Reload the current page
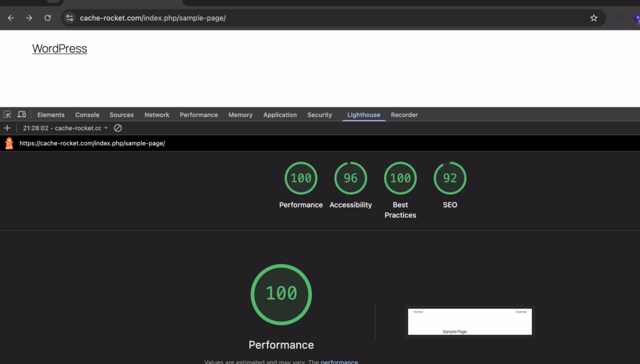The height and width of the screenshot is (364, 640). pos(47,18)
